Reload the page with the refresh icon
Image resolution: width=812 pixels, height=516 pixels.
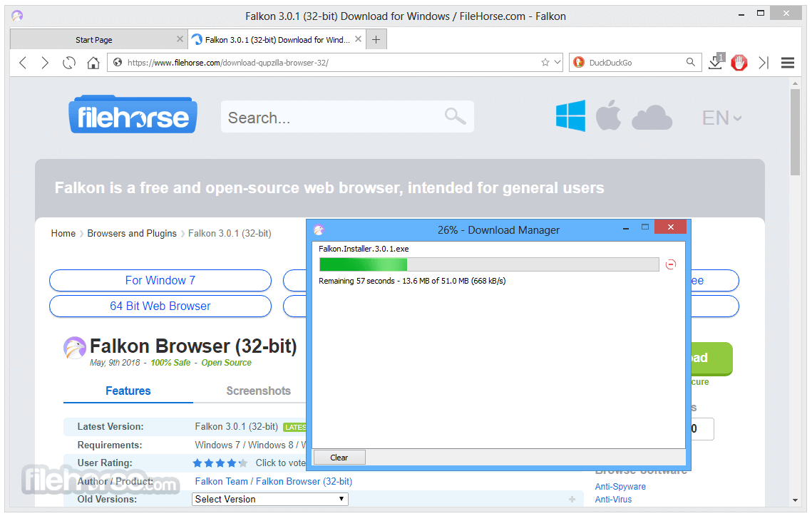pos(69,63)
